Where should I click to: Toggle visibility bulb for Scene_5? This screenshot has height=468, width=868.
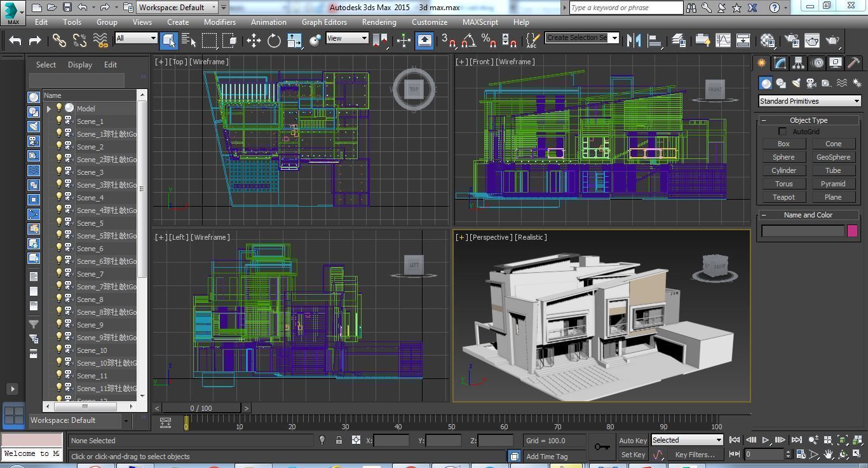click(x=59, y=223)
